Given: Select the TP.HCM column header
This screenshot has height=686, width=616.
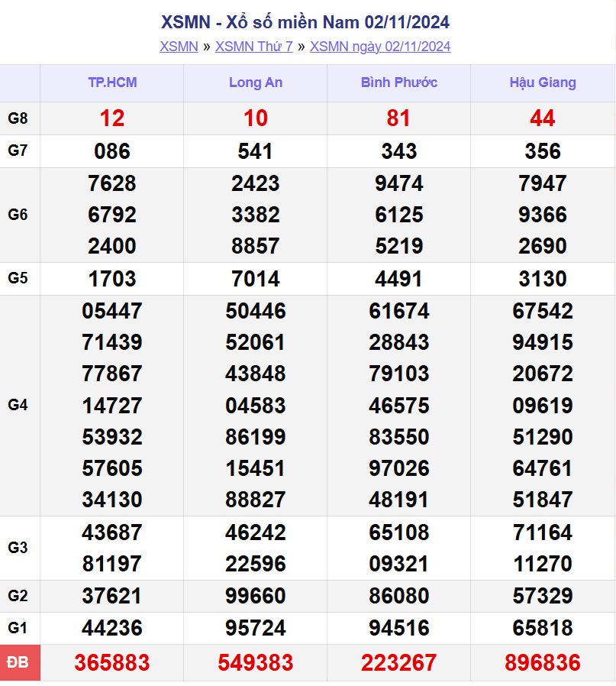Looking at the screenshot, I should pos(112,83).
